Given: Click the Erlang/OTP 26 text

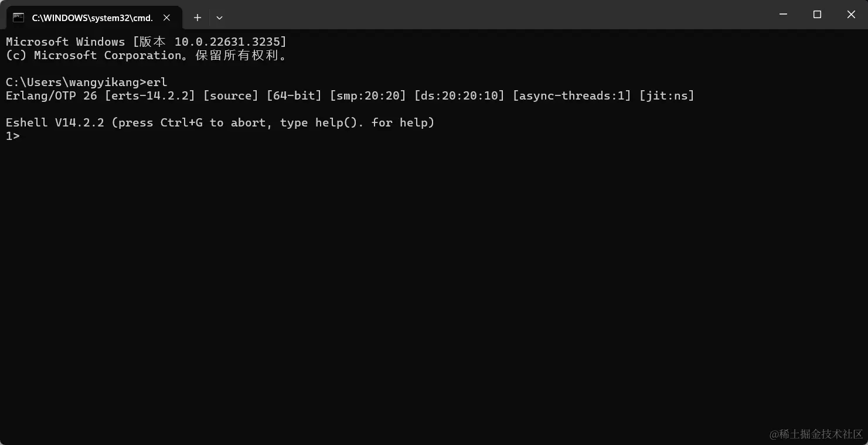Looking at the screenshot, I should point(52,95).
